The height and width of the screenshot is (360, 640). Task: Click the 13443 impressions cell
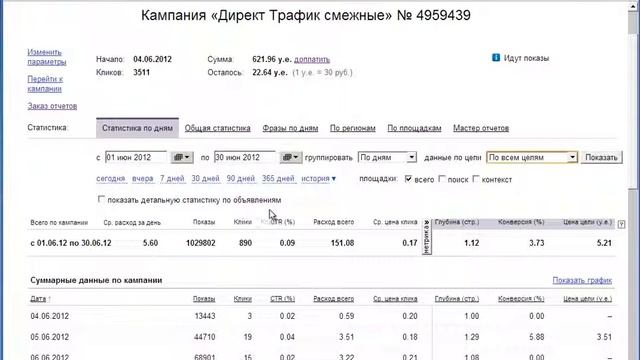205,316
